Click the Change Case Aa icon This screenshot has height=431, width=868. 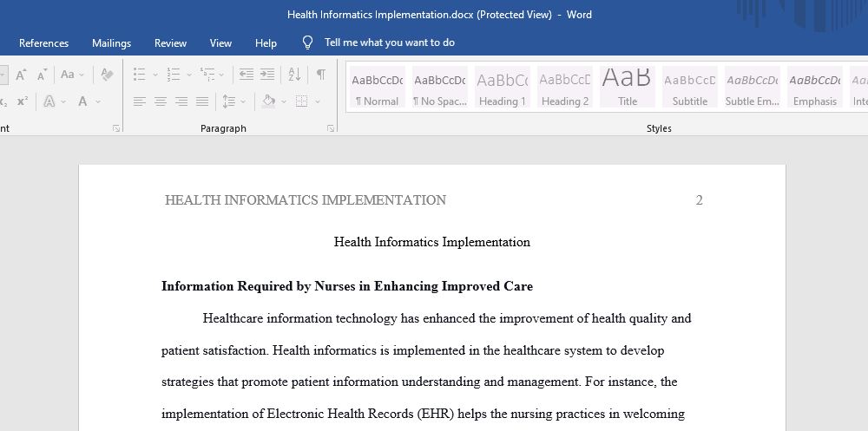click(68, 74)
